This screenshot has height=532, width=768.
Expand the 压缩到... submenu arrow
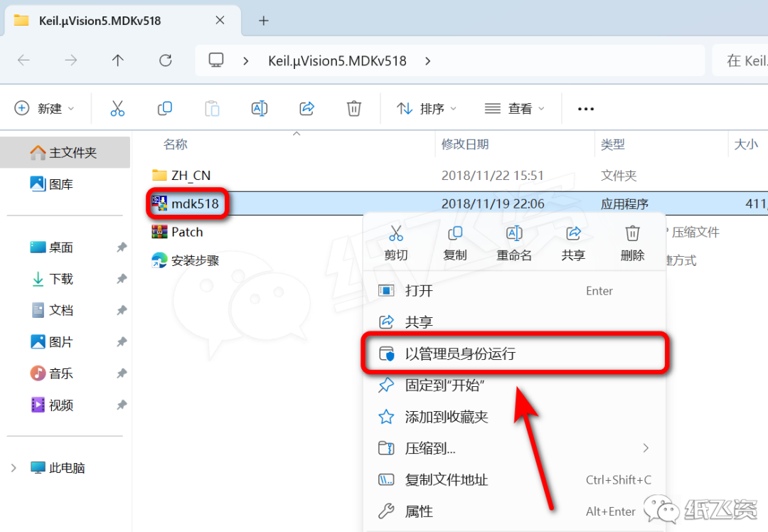click(x=646, y=448)
